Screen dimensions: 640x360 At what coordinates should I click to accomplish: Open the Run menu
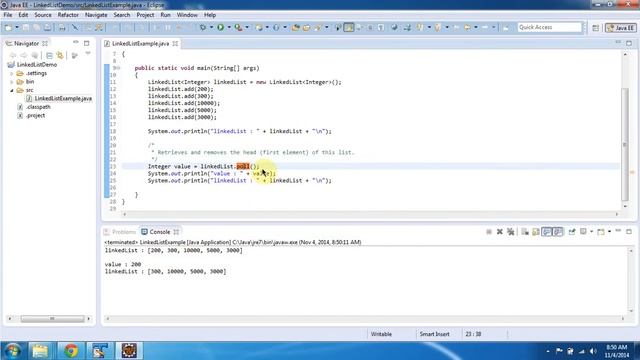pos(165,15)
